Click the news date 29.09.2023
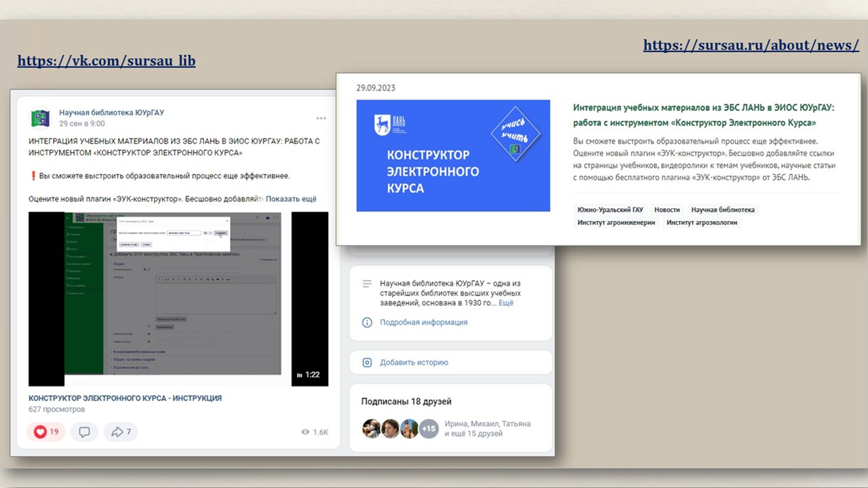 376,88
